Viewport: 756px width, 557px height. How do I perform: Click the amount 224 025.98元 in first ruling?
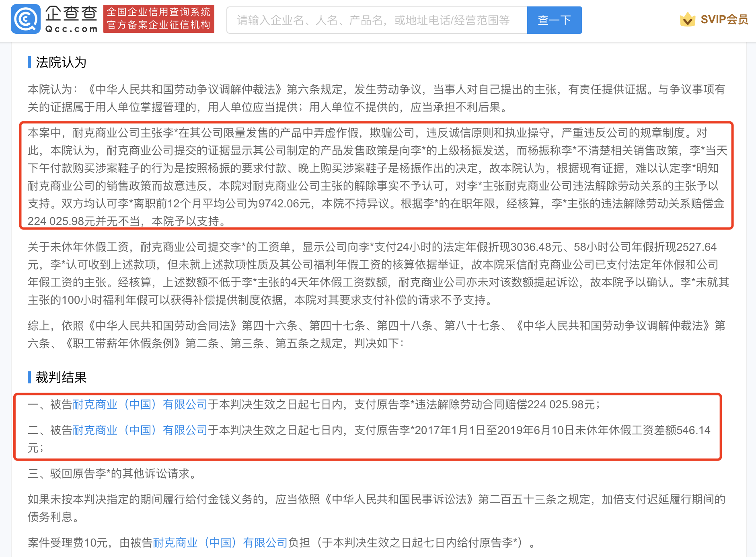point(561,404)
